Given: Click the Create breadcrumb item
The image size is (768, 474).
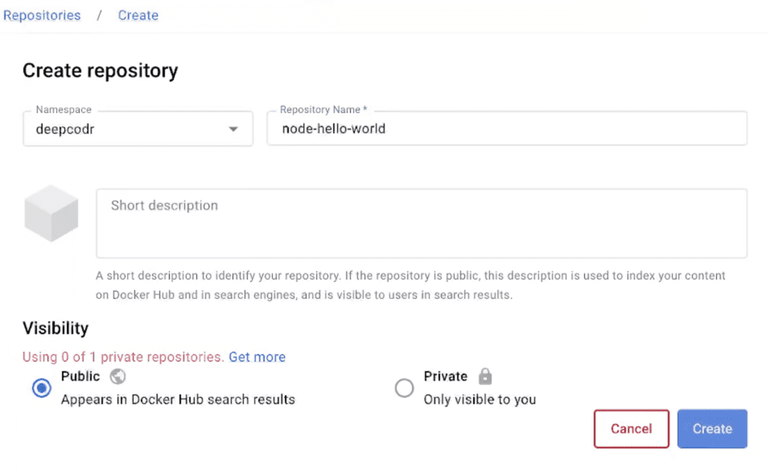Looking at the screenshot, I should (138, 15).
